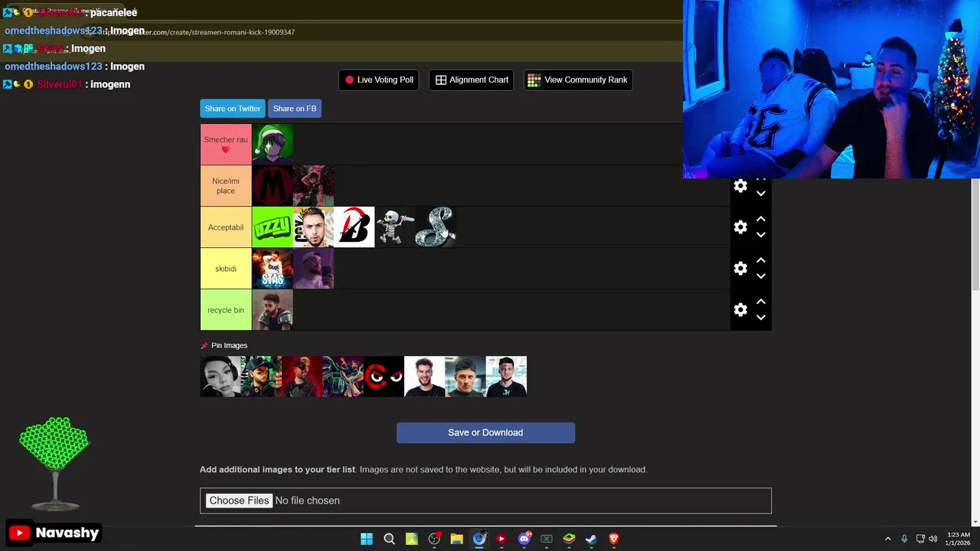Click the silver snake image
980x551 pixels.
pos(435,227)
